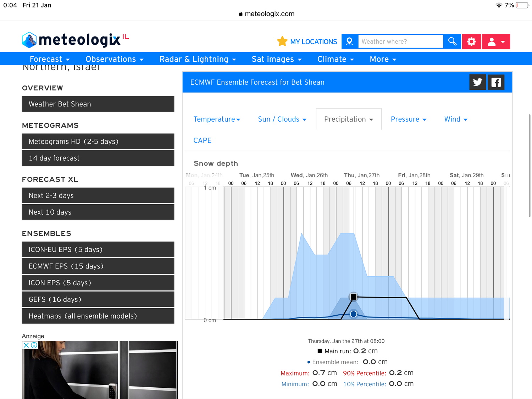Click the search magnifier icon
This screenshot has width=532, height=399.
coord(452,41)
